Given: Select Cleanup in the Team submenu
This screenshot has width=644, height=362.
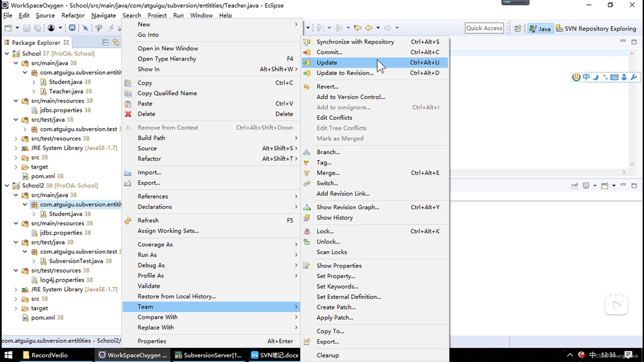Looking at the screenshot, I should click(x=375, y=355).
